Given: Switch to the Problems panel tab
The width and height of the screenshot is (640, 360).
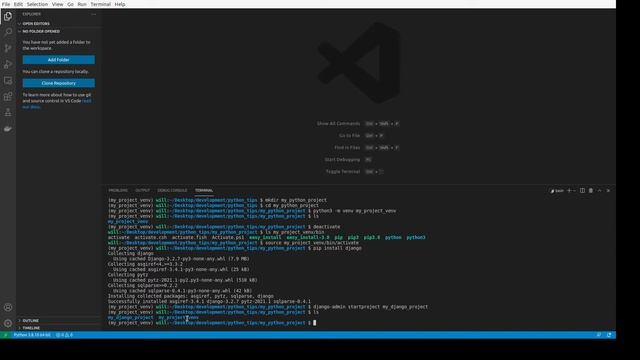Looking at the screenshot, I should [118, 191].
